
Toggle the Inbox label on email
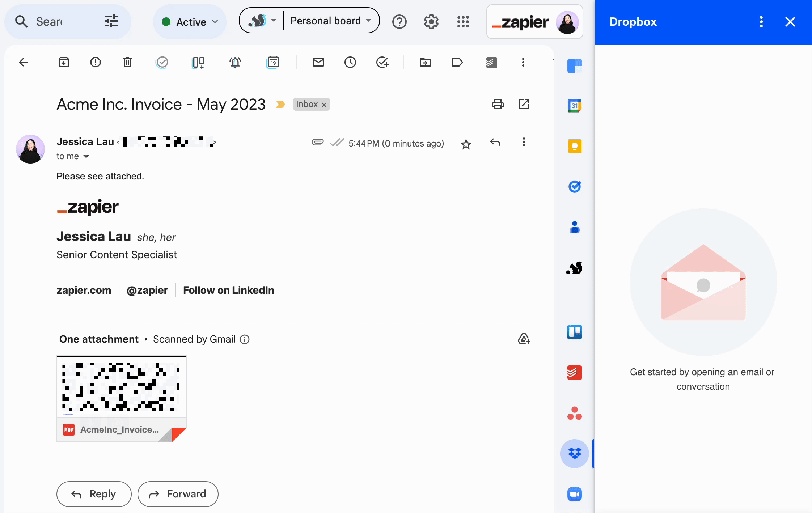324,104
